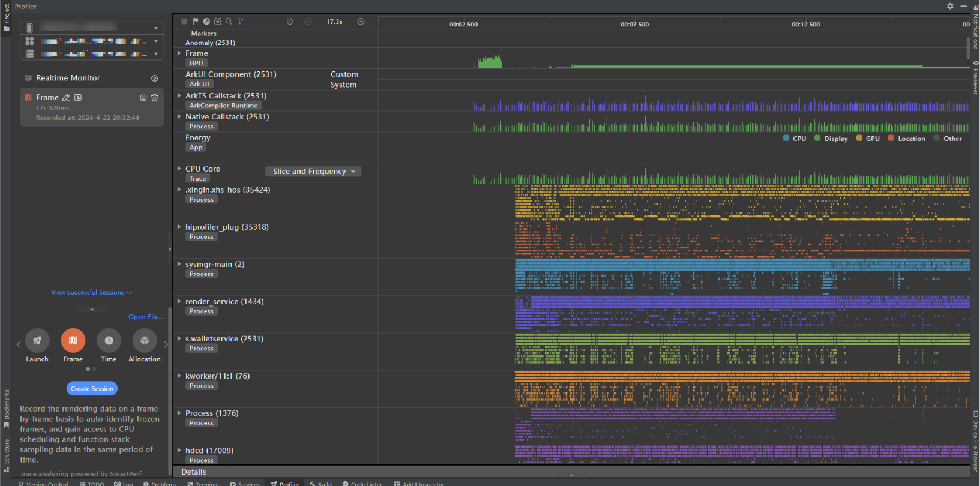Toggle the Location energy legend swatch
Image resolution: width=980 pixels, height=486 pixels.
point(891,138)
